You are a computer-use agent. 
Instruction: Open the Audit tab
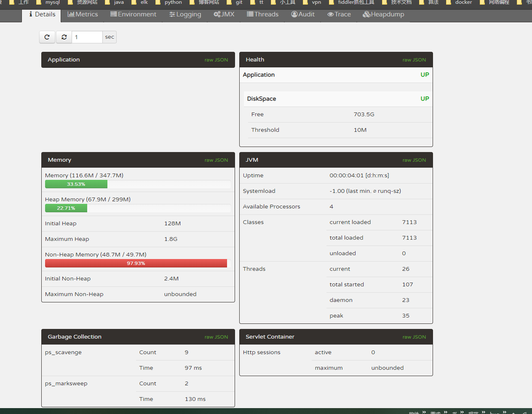click(303, 14)
